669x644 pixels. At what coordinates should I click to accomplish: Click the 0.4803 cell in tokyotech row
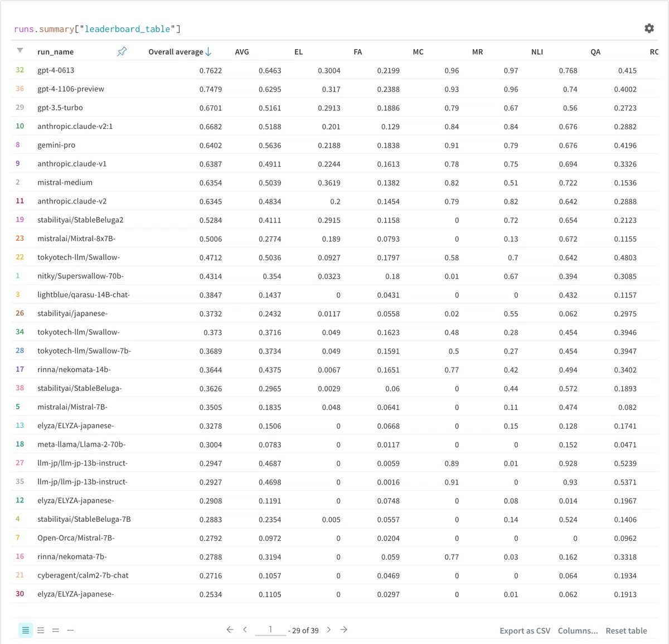click(x=625, y=258)
